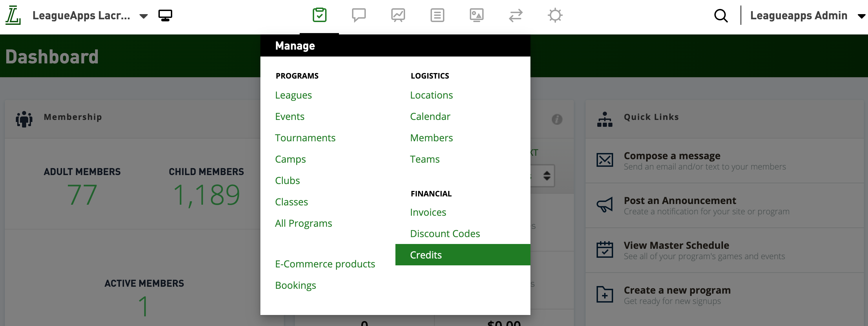This screenshot has height=326, width=868.
Task: Click the info icon on the stats panel
Action: [557, 119]
